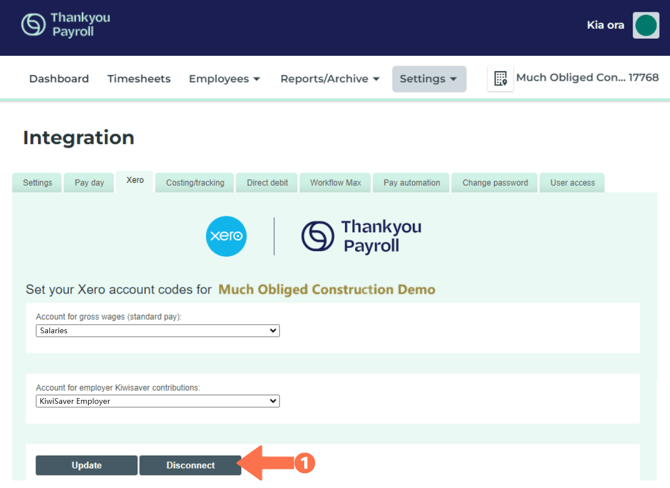Screen dimensions: 670x488
Task: Switch to the Pay day tab
Action: (x=89, y=182)
